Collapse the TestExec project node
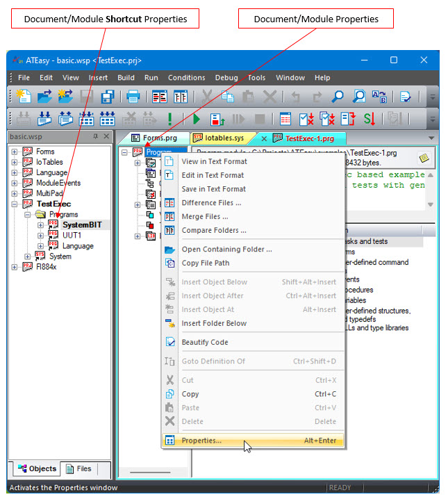448x499 pixels. click(x=15, y=204)
